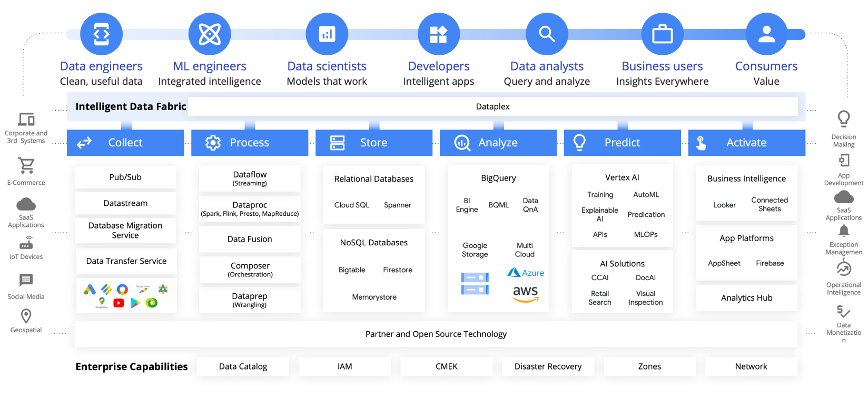Select the right-side SaaS Applications cloud icon
Image resolution: width=868 pixels, height=398 pixels.
click(844, 197)
